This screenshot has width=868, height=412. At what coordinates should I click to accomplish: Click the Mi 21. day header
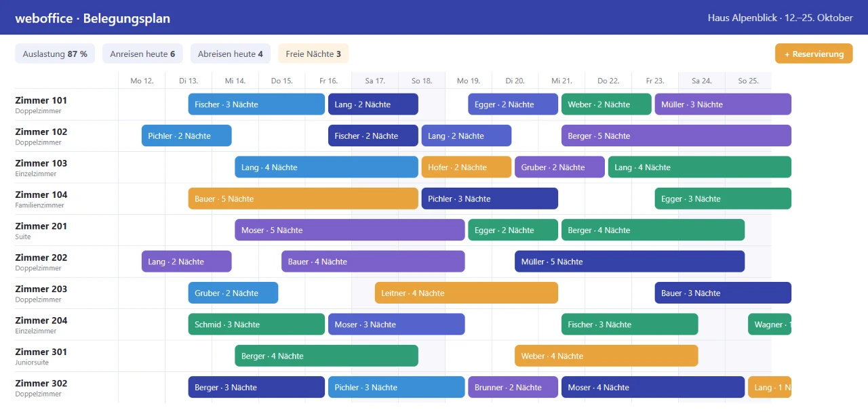coord(561,81)
